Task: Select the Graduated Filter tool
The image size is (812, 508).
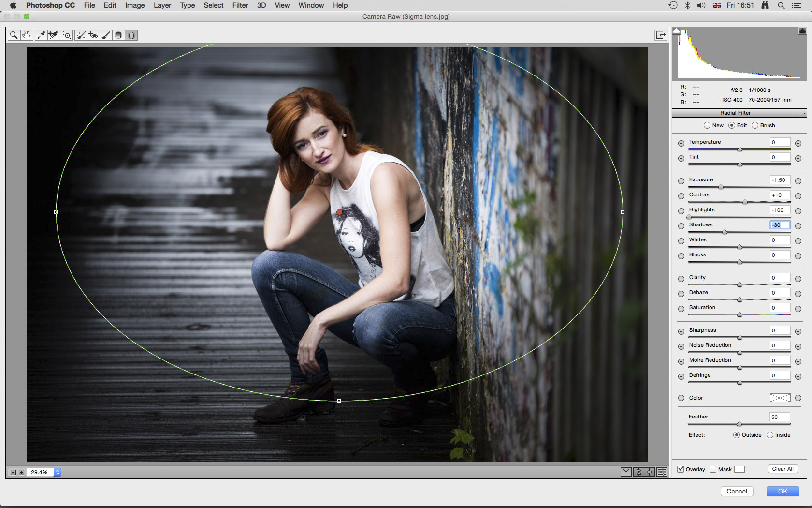Action: click(x=118, y=35)
